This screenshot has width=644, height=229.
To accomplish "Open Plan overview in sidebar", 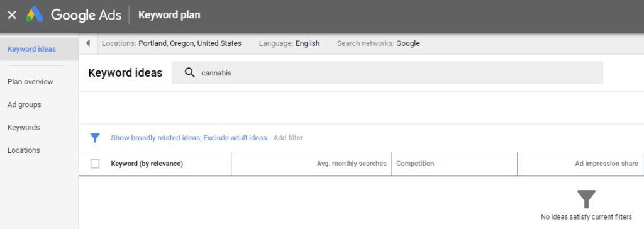I will point(30,81).
